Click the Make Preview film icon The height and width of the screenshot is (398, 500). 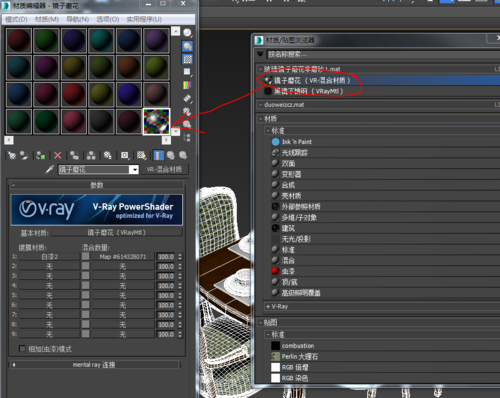(187, 98)
